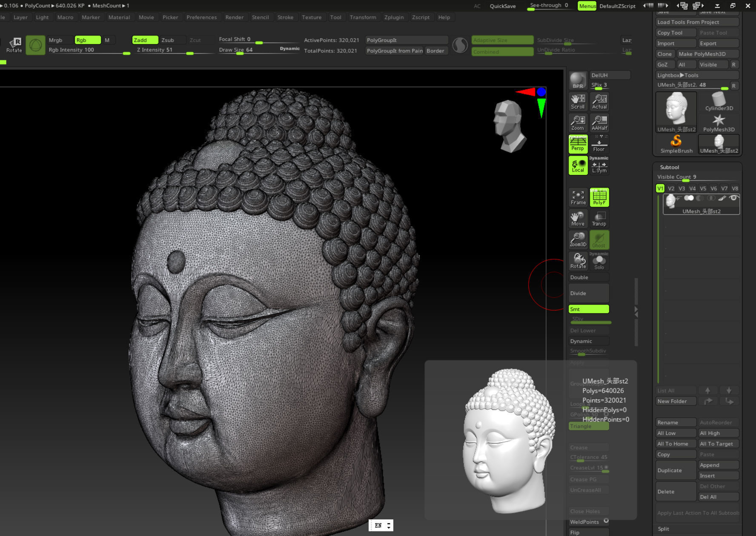Click the Ghost transparency icon
The image size is (756, 536).
coord(599,240)
